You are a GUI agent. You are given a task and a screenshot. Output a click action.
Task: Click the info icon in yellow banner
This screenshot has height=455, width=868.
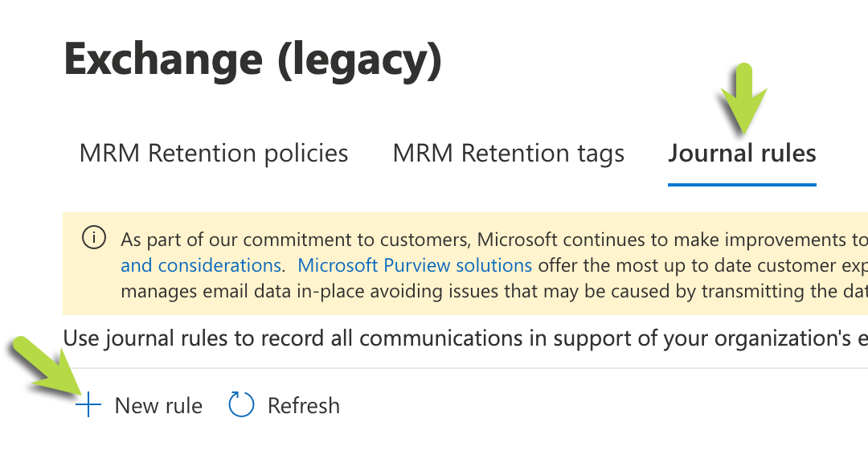click(x=94, y=238)
